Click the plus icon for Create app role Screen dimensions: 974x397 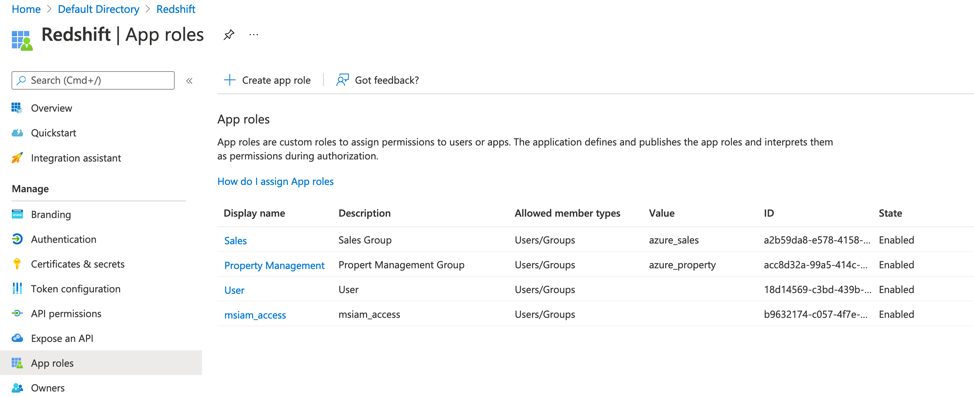click(x=230, y=80)
